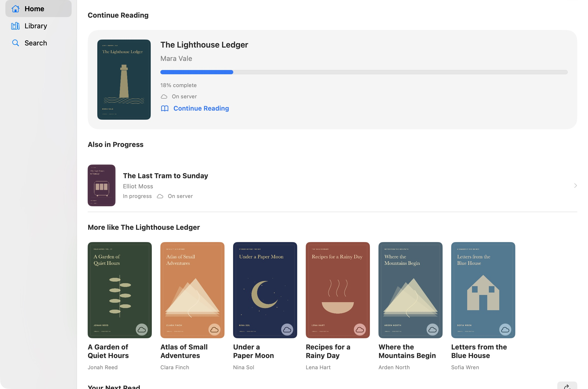Click cloud badge on Atlas of Small Adventures
The width and height of the screenshot is (588, 389).
pyautogui.click(x=214, y=330)
